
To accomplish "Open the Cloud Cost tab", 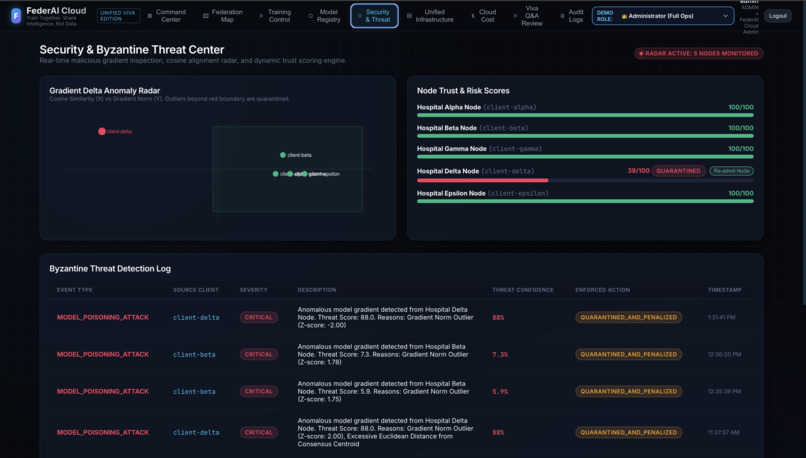I will pos(484,16).
